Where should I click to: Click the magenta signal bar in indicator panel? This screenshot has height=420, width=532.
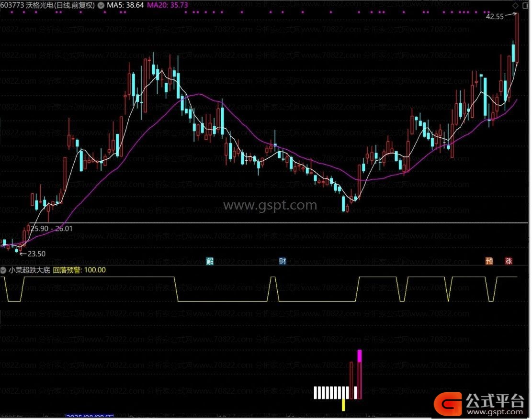click(x=360, y=356)
